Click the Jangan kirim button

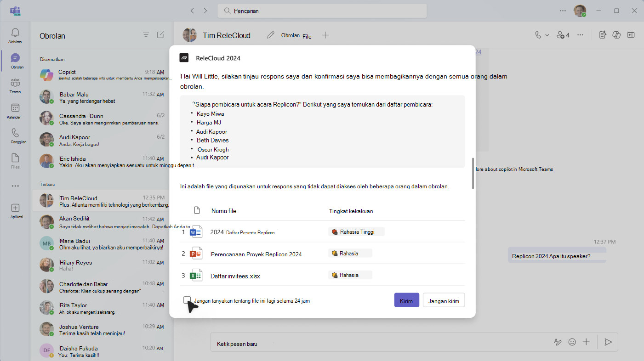pos(444,300)
